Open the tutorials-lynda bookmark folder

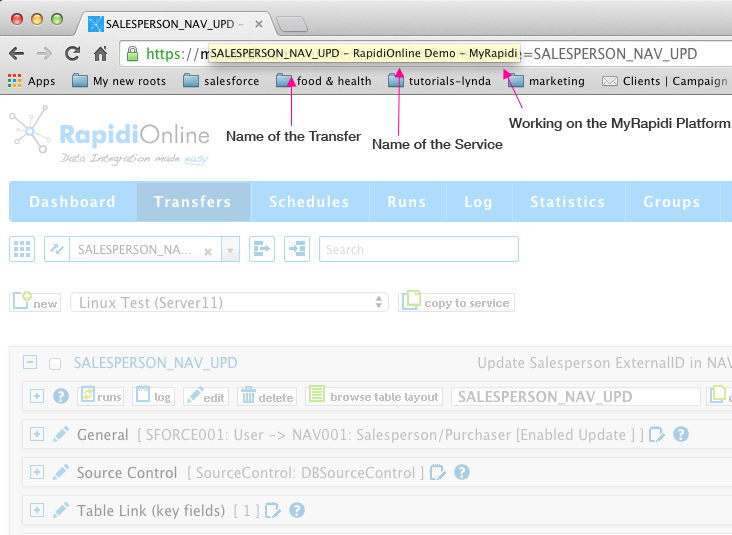(439, 81)
